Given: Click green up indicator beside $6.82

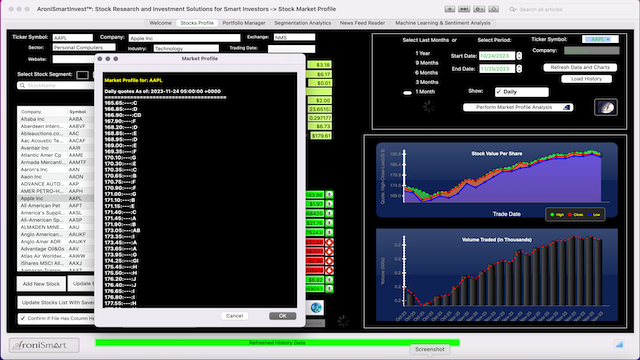Looking at the screenshot, I should [329, 280].
